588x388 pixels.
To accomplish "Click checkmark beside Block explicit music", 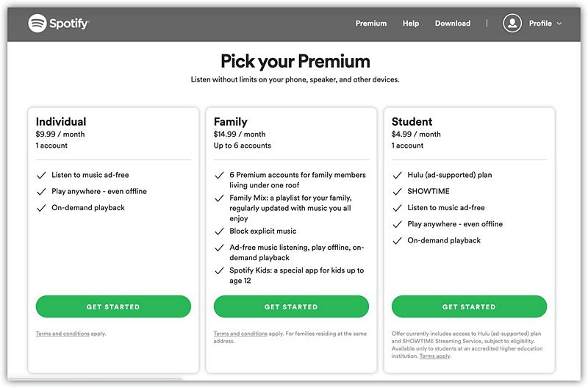I will [x=219, y=231].
